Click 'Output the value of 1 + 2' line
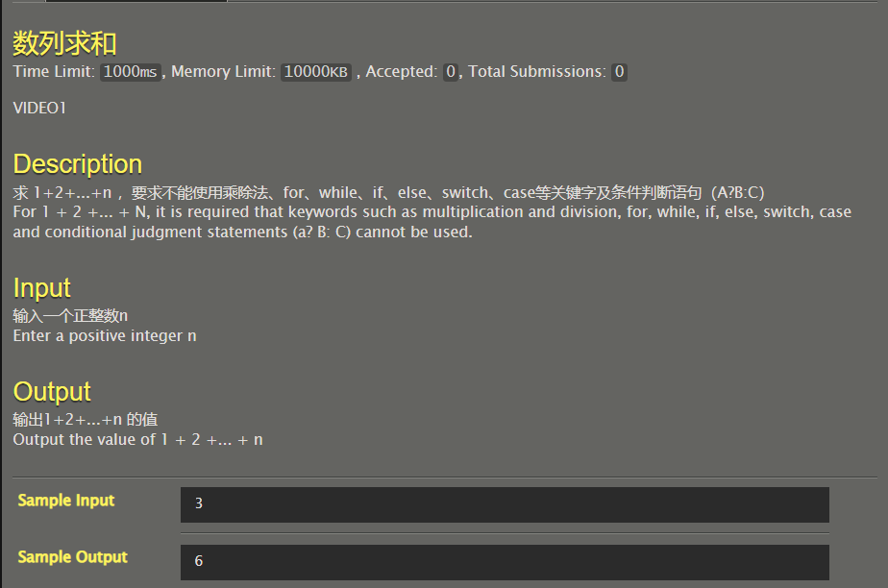 [137, 440]
